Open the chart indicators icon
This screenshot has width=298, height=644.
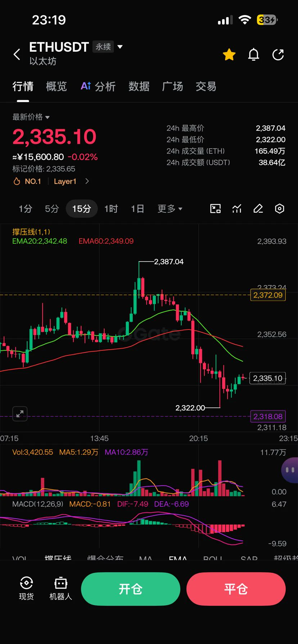point(237,209)
